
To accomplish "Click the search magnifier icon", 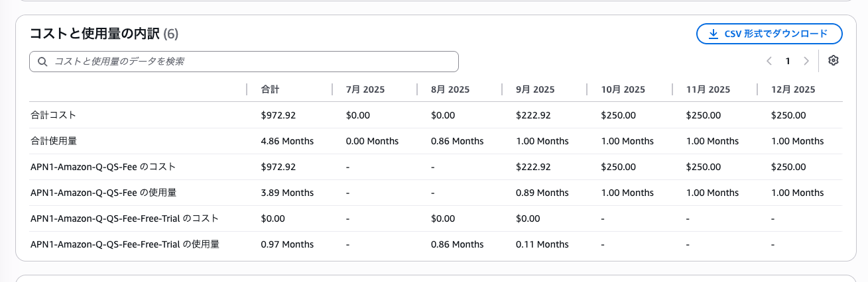I will (x=42, y=62).
